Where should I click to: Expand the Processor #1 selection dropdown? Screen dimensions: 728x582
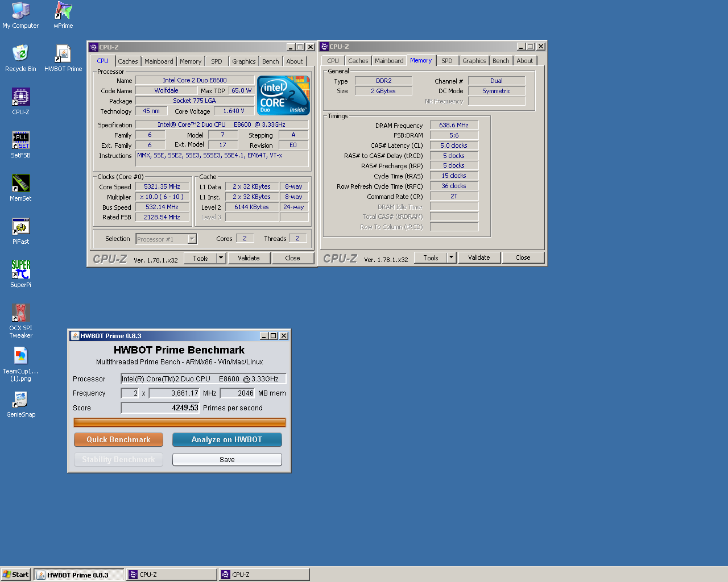coord(192,239)
